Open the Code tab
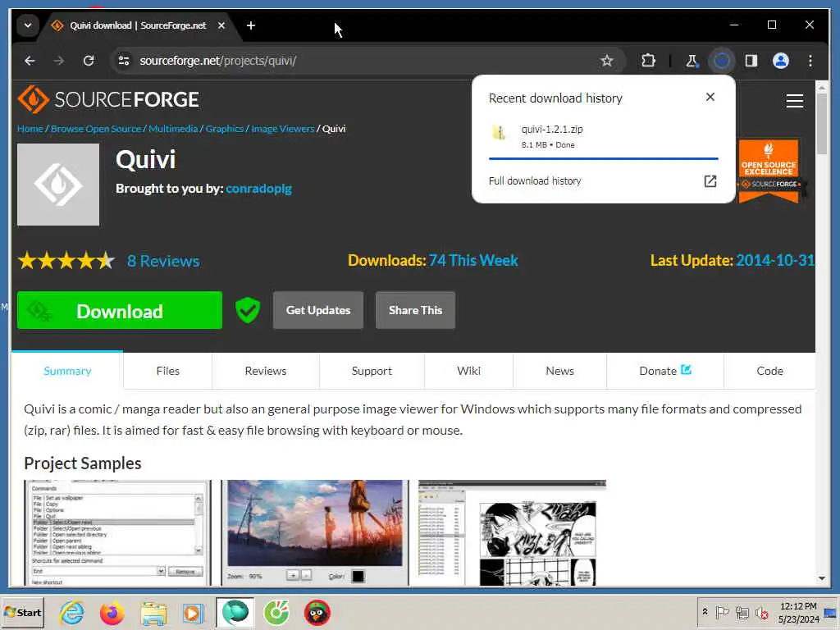The image size is (840, 630). point(769,371)
